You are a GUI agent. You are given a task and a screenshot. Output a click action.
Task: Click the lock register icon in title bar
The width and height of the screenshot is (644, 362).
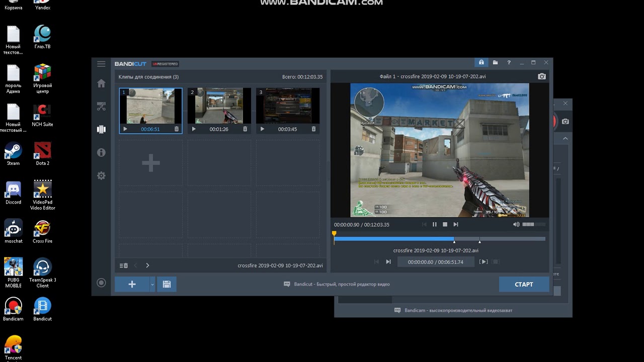481,62
